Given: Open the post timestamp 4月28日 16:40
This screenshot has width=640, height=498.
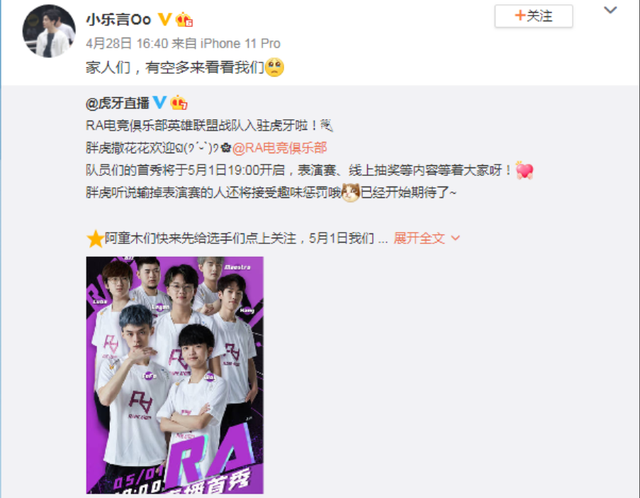Looking at the screenshot, I should [127, 43].
